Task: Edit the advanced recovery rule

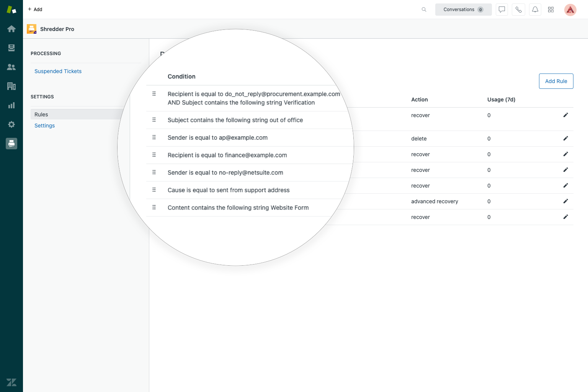Action: tap(565, 201)
